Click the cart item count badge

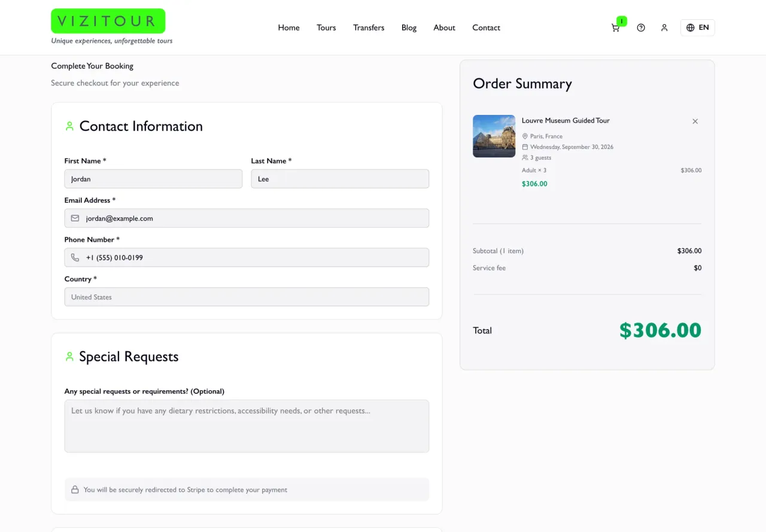click(x=622, y=22)
